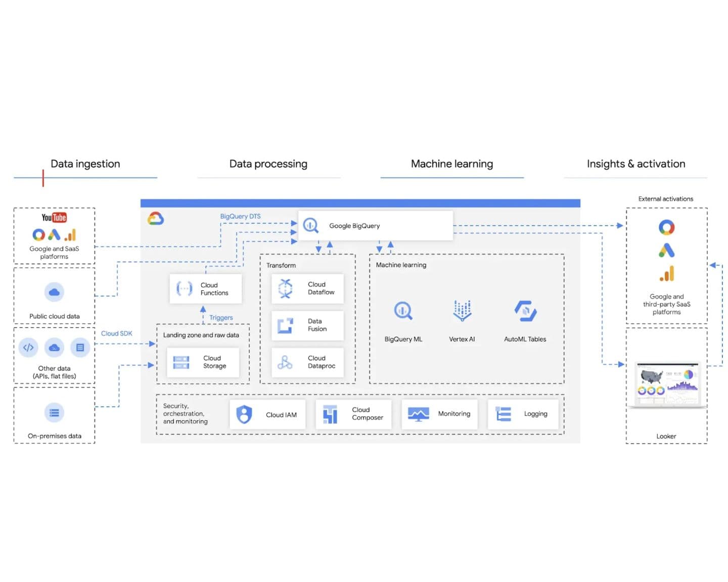Image resolution: width=728 pixels, height=582 pixels.
Task: Click the YouTube logo icon
Action: click(x=54, y=218)
